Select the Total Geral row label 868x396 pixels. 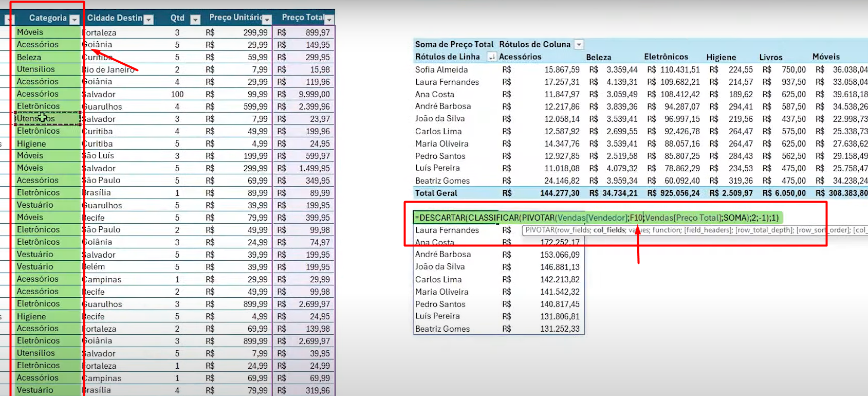pyautogui.click(x=436, y=193)
